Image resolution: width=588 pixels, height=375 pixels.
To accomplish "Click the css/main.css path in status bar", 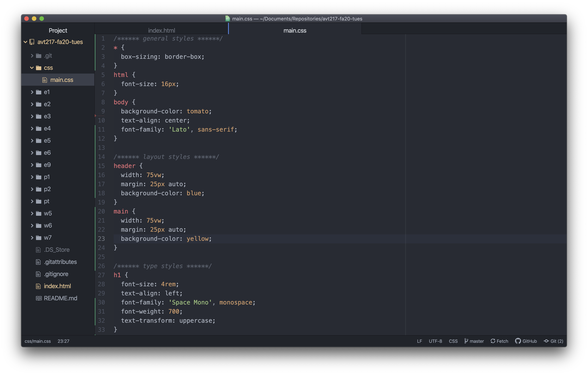I will pyautogui.click(x=38, y=341).
